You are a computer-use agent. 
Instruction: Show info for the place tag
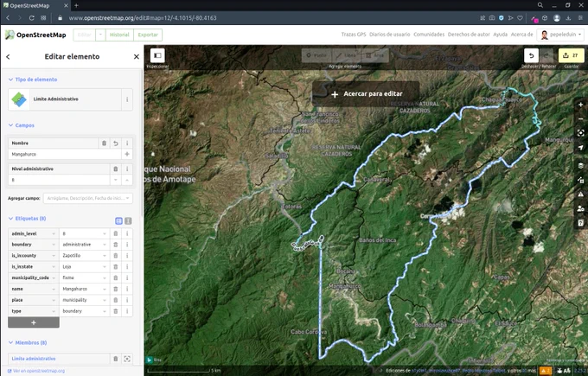[127, 300]
